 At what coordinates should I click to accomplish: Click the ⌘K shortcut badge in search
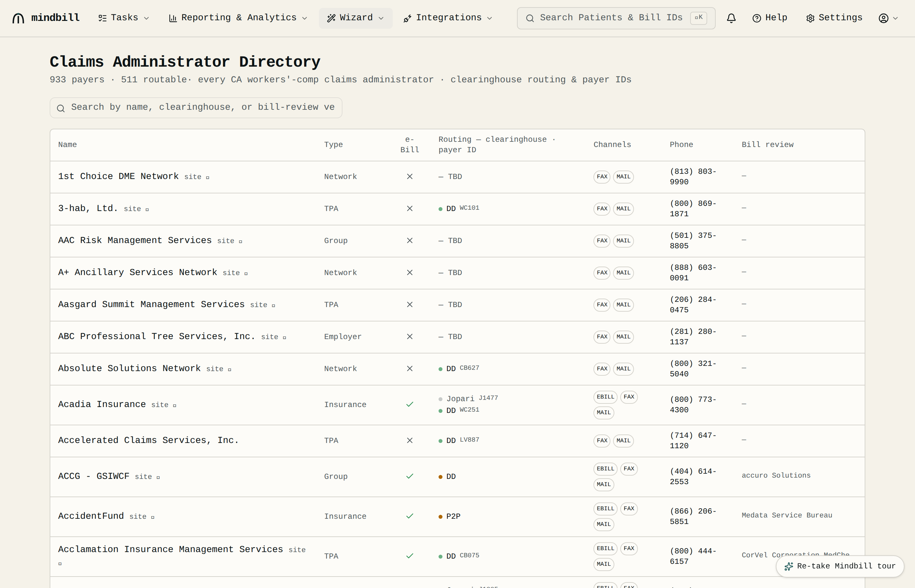(x=698, y=18)
